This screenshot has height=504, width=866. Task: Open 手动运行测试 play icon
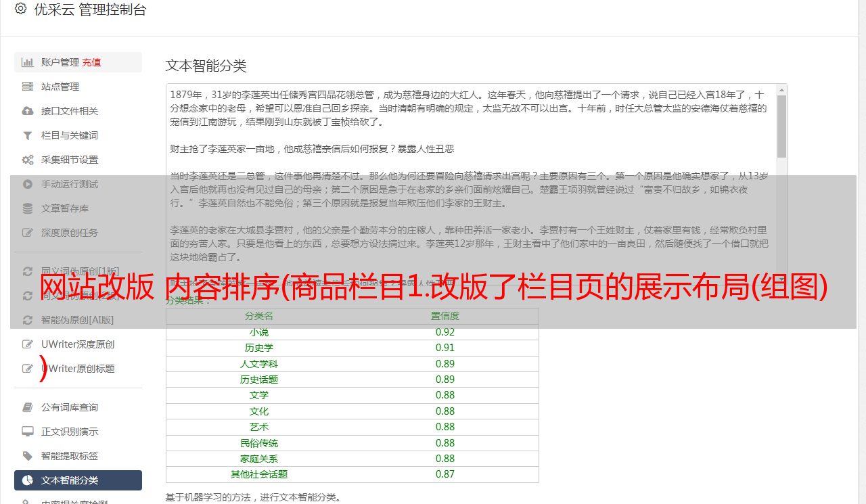pyautogui.click(x=28, y=184)
